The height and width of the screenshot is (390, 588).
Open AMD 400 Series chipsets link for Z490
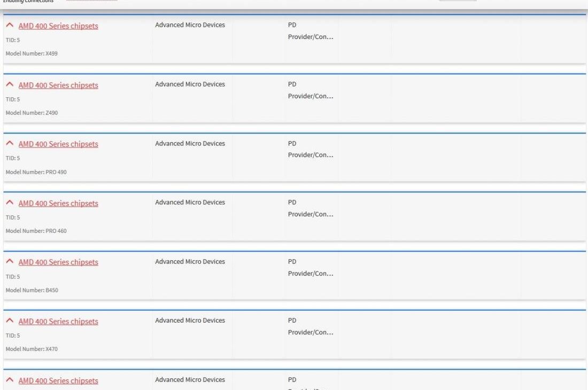[58, 85]
